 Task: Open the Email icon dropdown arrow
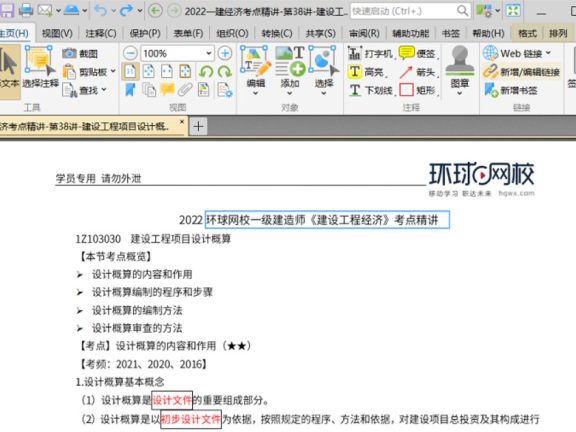(58, 11)
